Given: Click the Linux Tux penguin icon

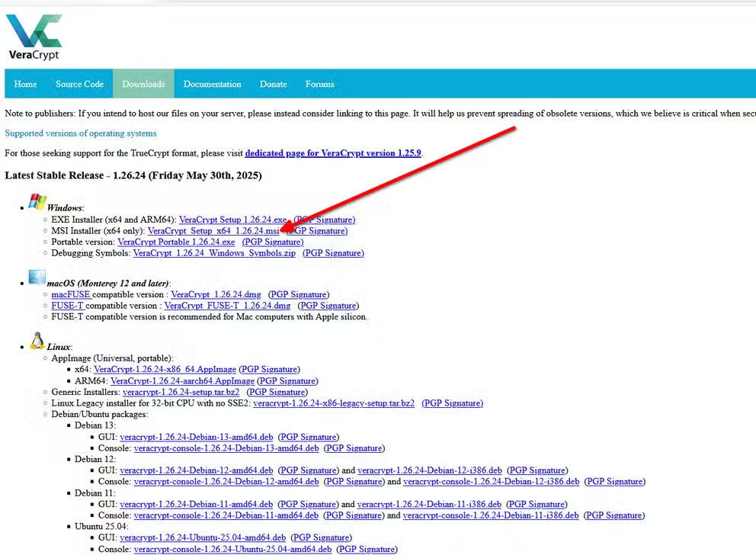Looking at the screenshot, I should coord(37,341).
